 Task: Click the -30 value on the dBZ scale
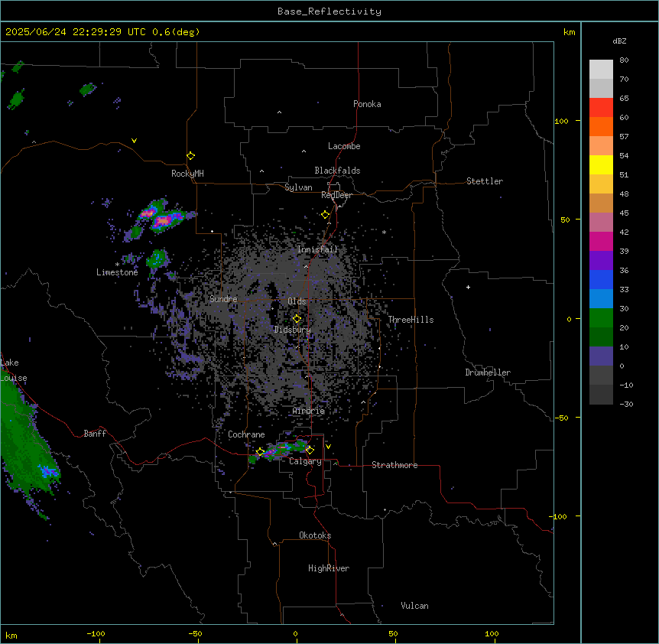(626, 404)
